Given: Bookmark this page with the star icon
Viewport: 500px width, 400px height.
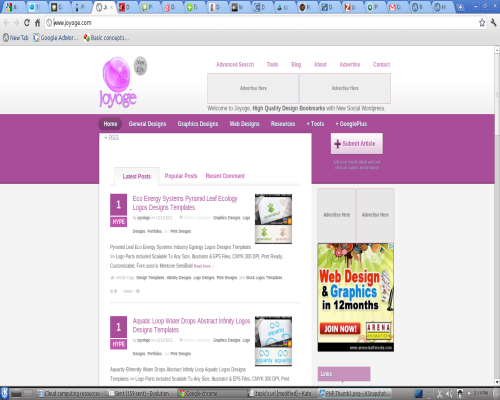Looking at the screenshot, I should (x=482, y=23).
